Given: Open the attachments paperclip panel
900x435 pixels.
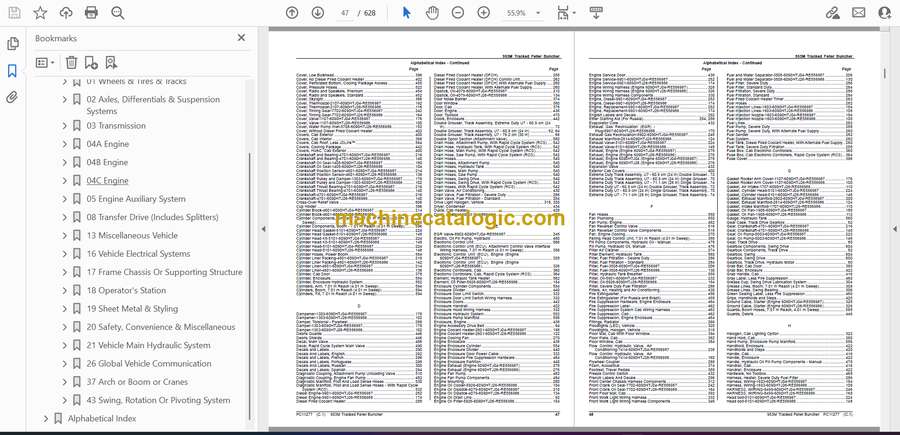Looking at the screenshot, I should [12, 97].
